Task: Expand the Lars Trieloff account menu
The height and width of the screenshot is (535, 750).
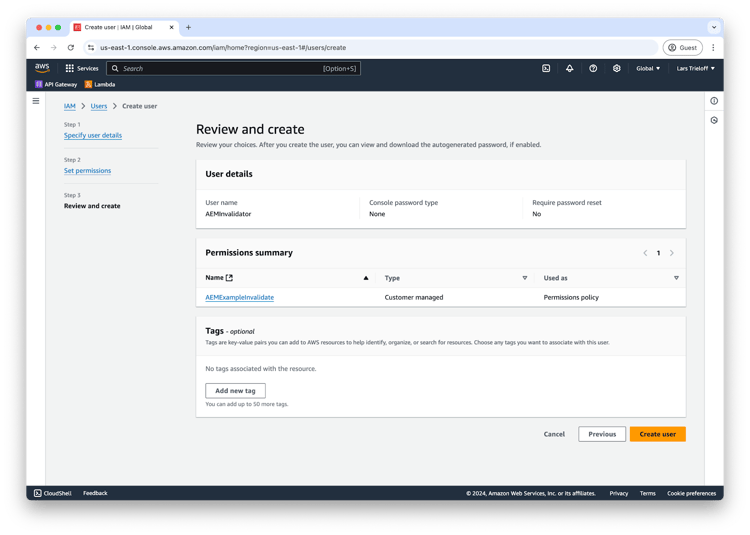Action: (695, 68)
